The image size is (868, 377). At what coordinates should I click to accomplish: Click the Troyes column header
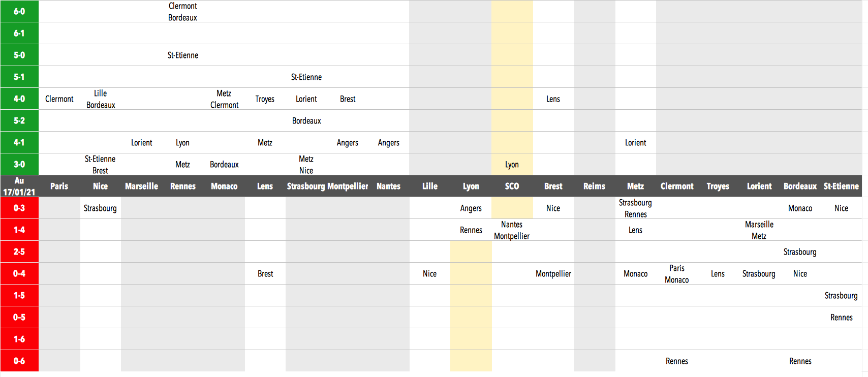click(718, 186)
